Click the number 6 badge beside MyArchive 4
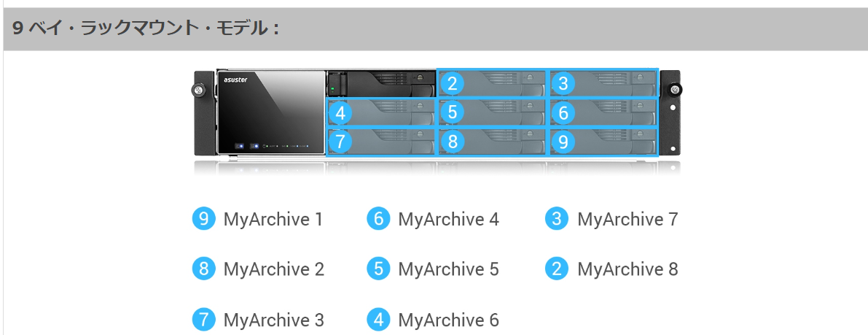Viewport: 868px width, 335px height. 379,218
